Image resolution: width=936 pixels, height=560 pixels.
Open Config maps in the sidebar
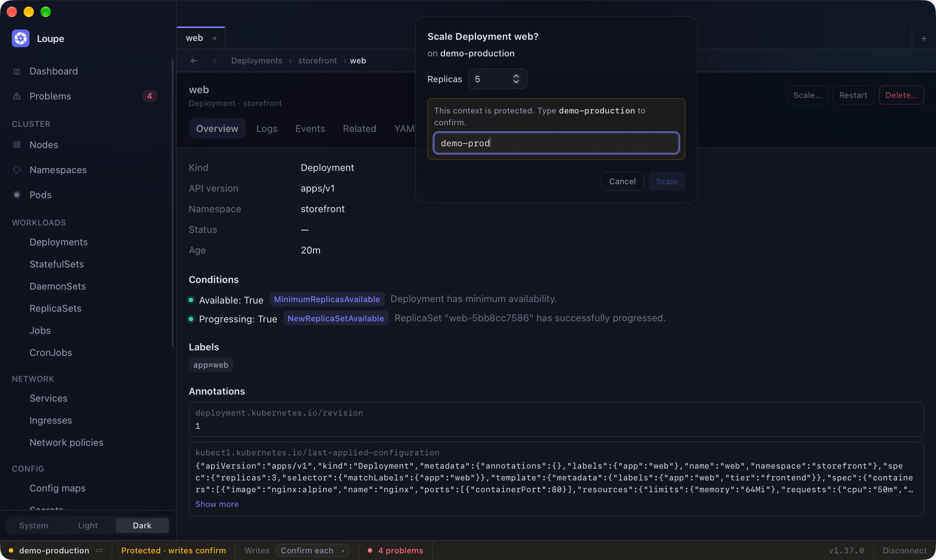point(57,488)
